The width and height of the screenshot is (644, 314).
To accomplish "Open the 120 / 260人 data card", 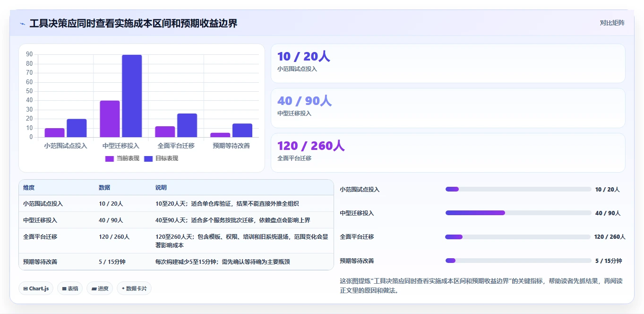I will [448, 153].
